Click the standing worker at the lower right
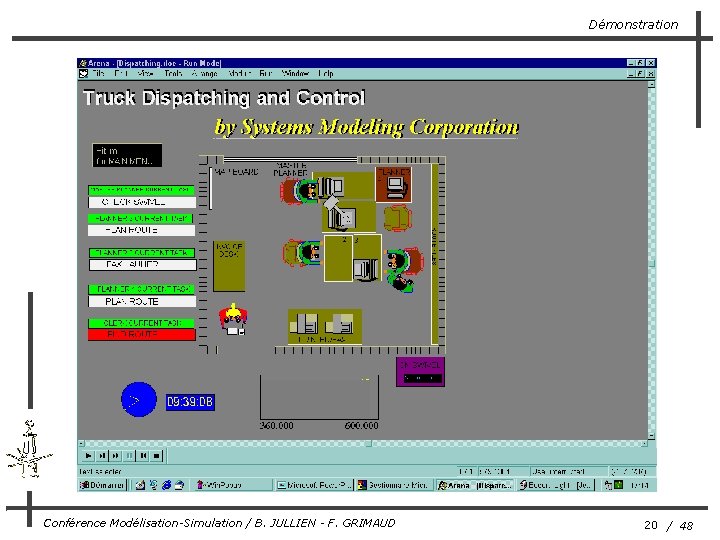This screenshot has height=540, width=720. (x=400, y=283)
